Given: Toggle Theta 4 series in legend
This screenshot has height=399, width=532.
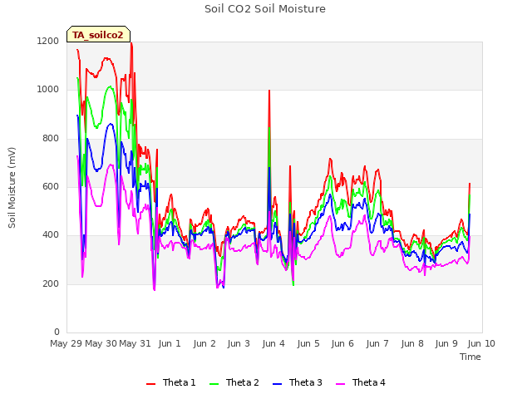Looking at the screenshot, I should [360, 382].
